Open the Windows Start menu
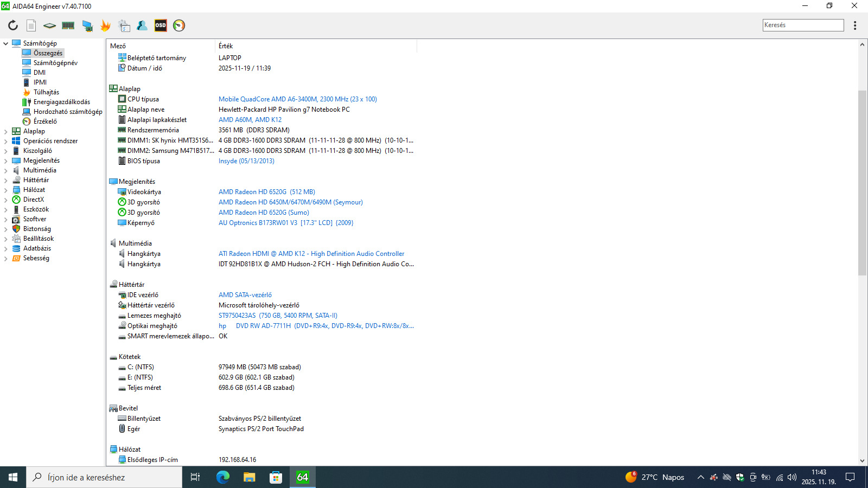The image size is (868, 488). click(13, 477)
